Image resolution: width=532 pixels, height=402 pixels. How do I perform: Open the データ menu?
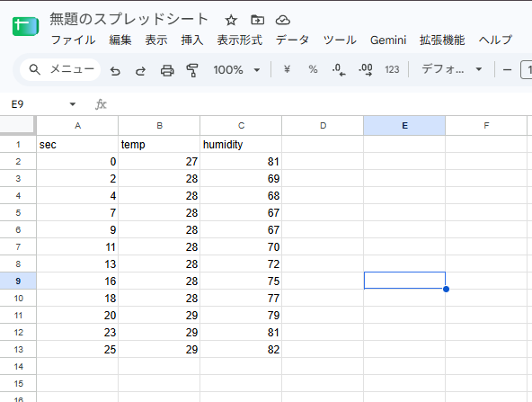[x=292, y=40]
